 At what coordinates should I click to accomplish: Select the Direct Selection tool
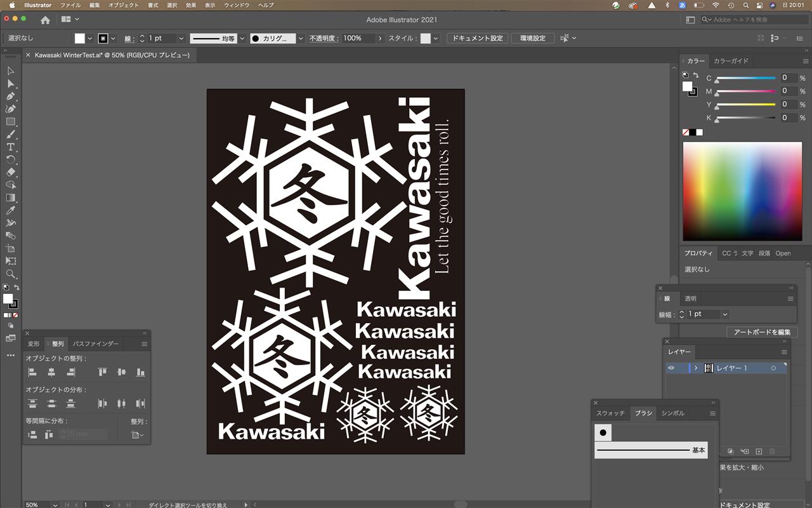coord(11,83)
